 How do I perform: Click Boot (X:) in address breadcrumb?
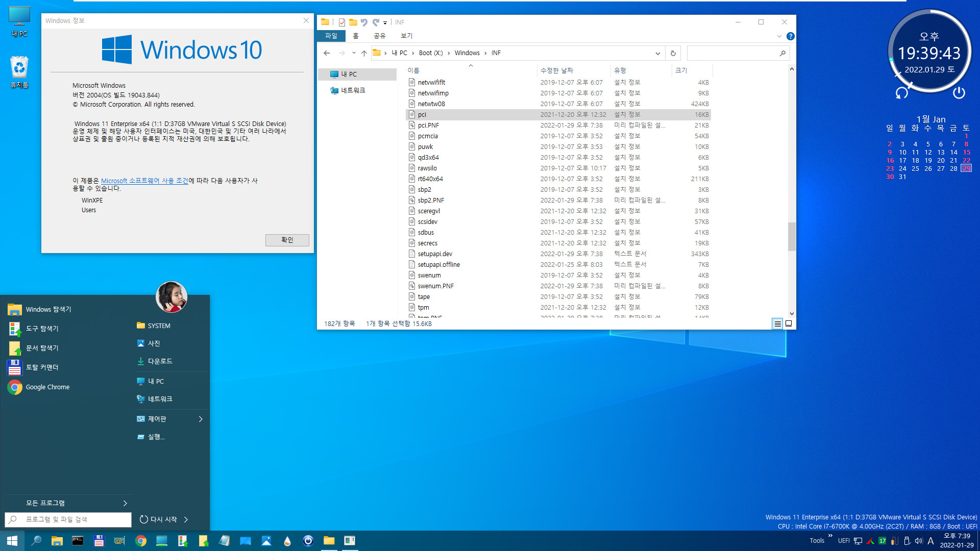pyautogui.click(x=431, y=53)
